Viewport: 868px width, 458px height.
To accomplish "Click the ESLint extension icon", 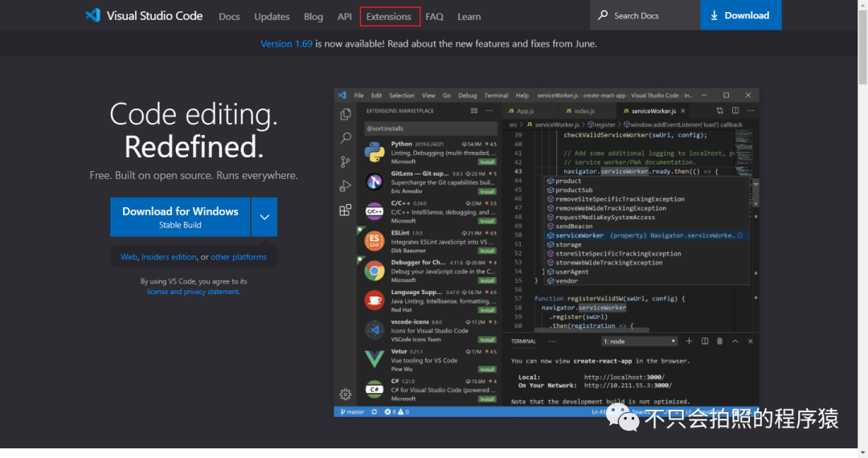I will 375,240.
